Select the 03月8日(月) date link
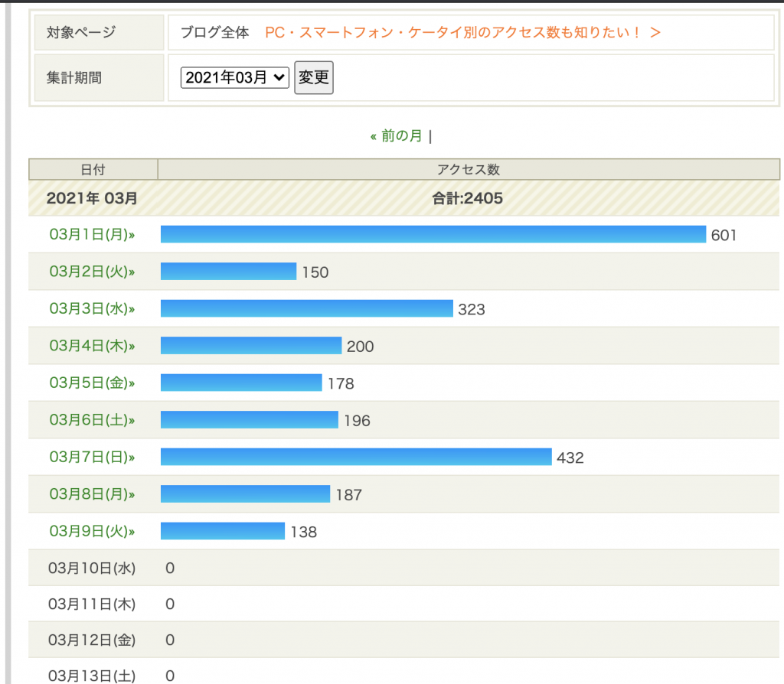Screen dimensions: 784x684 click(x=92, y=494)
